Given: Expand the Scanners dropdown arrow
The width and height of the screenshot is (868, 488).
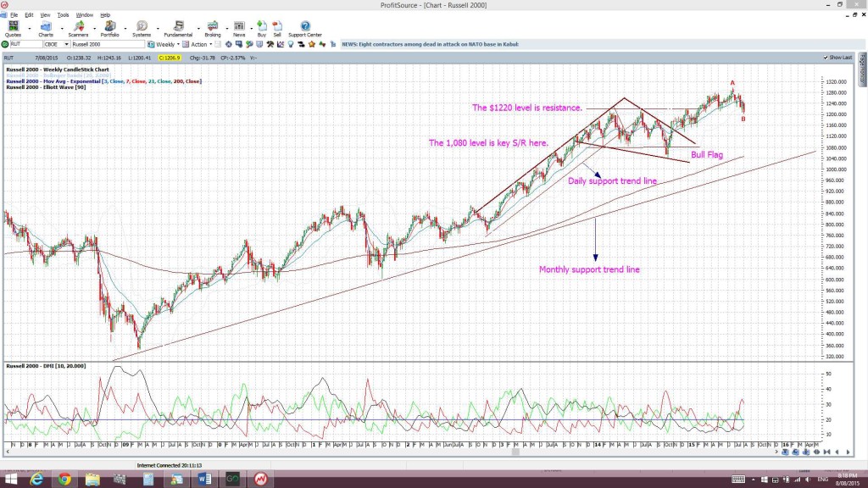Looking at the screenshot, I should [94, 28].
